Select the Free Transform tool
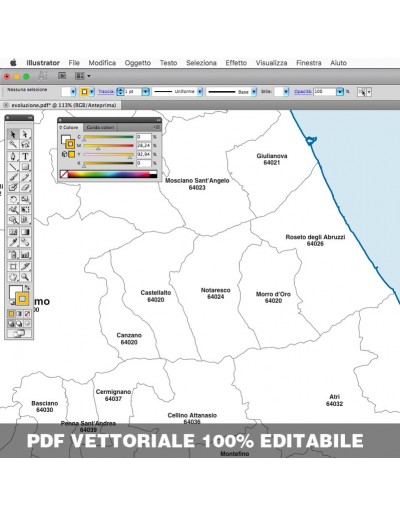The height and width of the screenshot is (517, 400). click(x=25, y=209)
